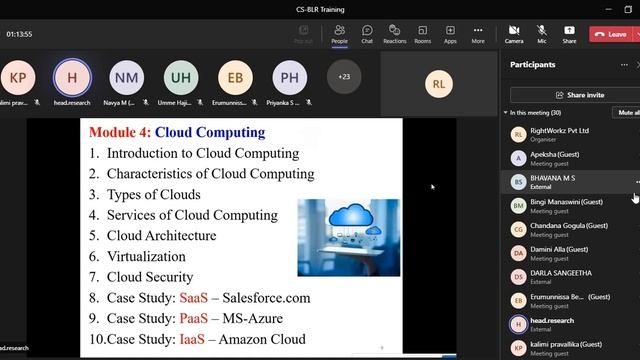Unmute the Mic
The width and height of the screenshot is (640, 360).
pyautogui.click(x=542, y=34)
